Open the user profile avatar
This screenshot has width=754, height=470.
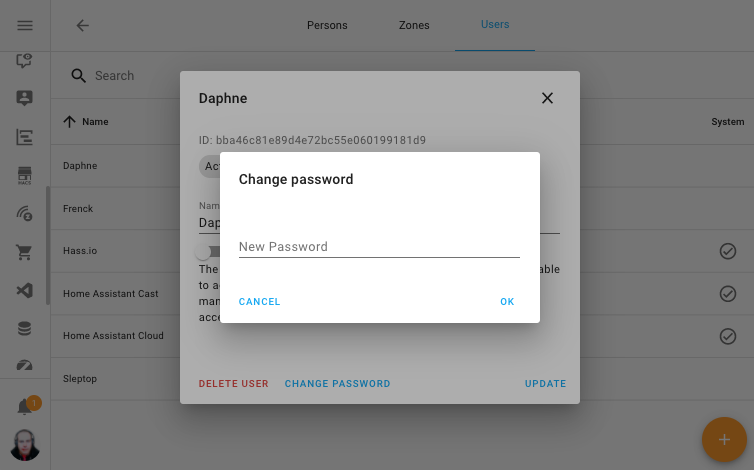(x=25, y=445)
